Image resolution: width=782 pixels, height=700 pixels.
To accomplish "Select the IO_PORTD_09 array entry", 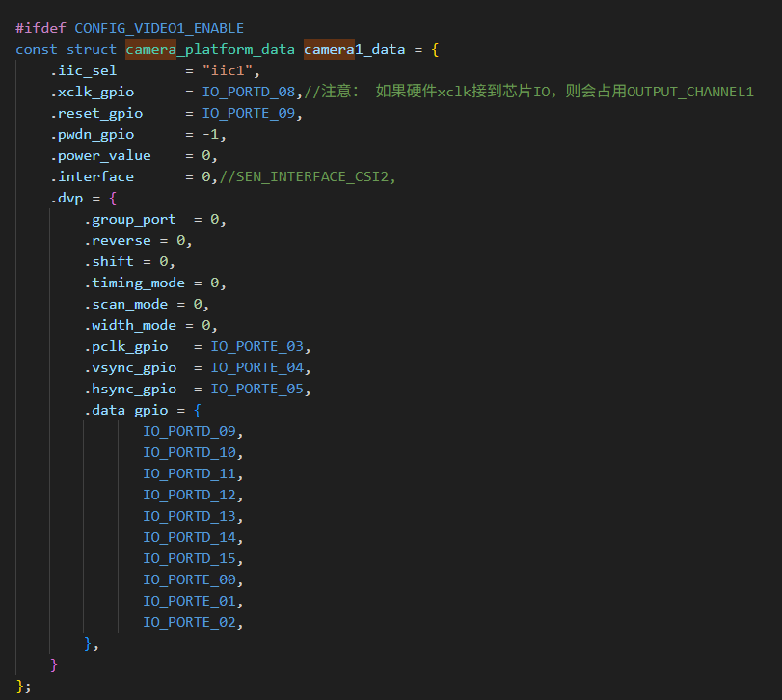I will (x=190, y=431).
